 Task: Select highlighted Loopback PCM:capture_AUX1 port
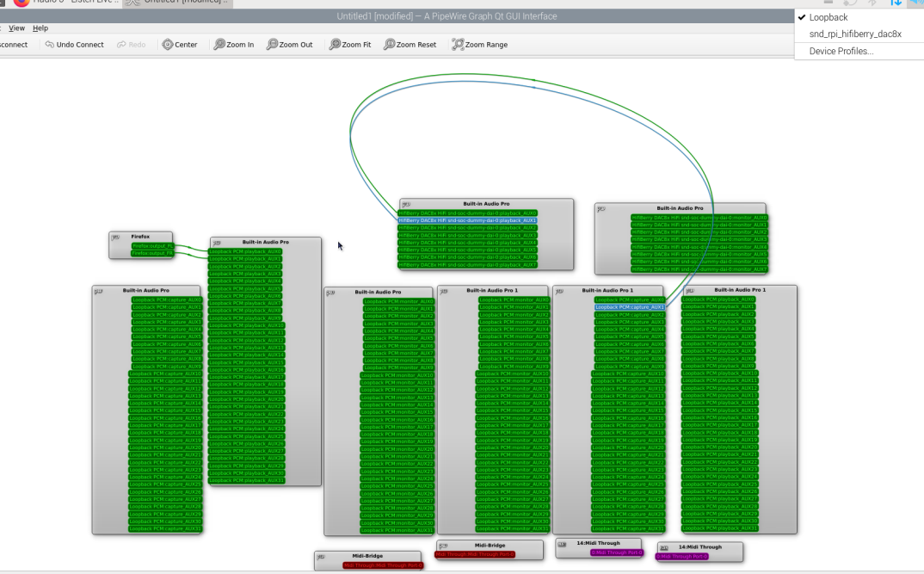pyautogui.click(x=630, y=307)
